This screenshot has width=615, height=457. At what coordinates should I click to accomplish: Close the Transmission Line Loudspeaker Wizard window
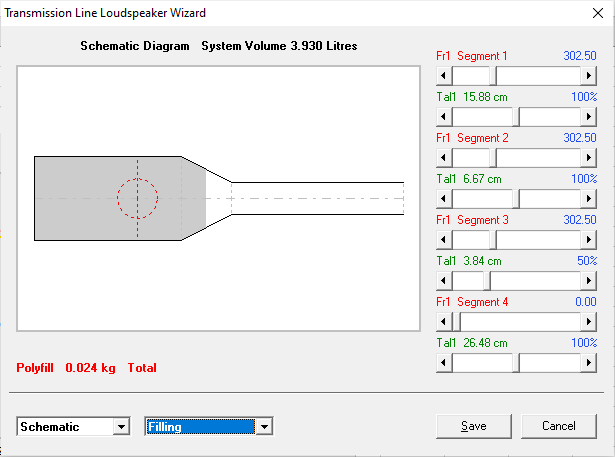(x=598, y=13)
